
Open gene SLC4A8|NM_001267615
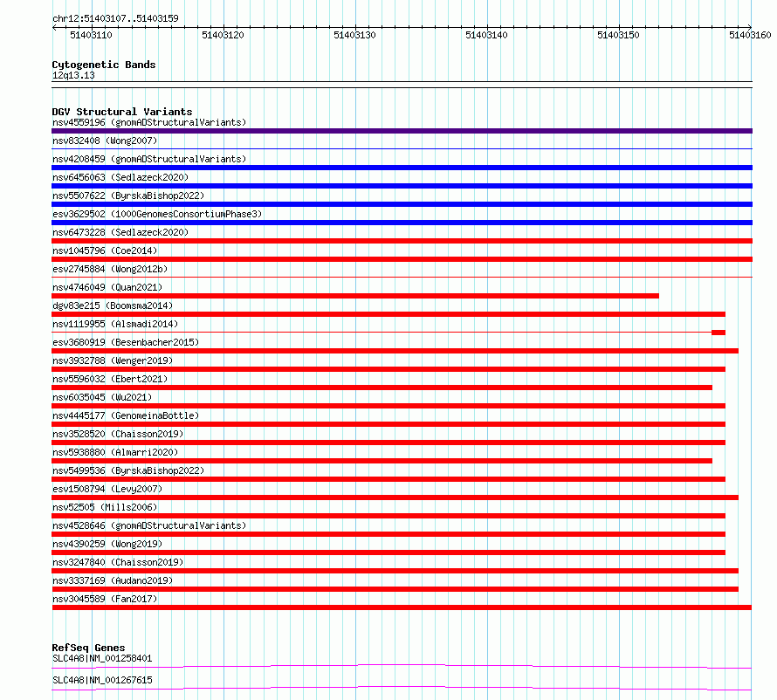pyautogui.click(x=102, y=680)
